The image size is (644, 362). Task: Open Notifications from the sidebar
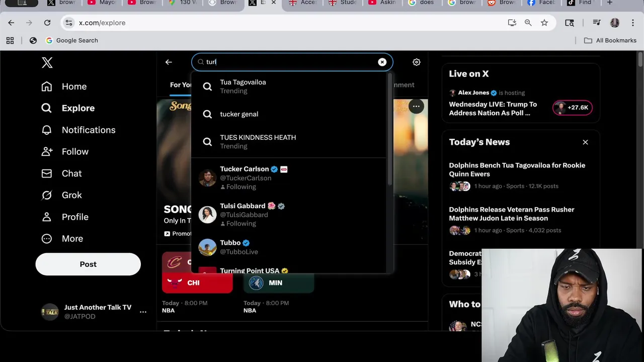[x=78, y=130]
